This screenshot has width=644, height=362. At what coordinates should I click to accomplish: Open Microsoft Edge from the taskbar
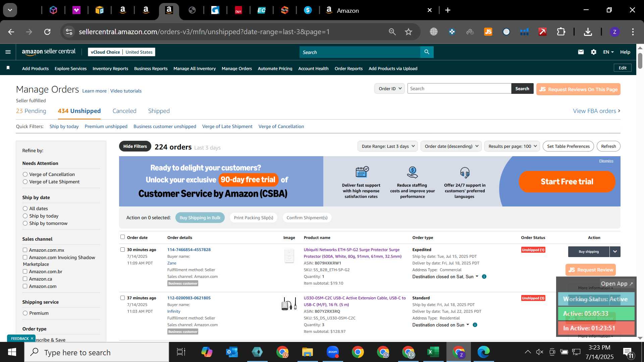click(x=483, y=352)
